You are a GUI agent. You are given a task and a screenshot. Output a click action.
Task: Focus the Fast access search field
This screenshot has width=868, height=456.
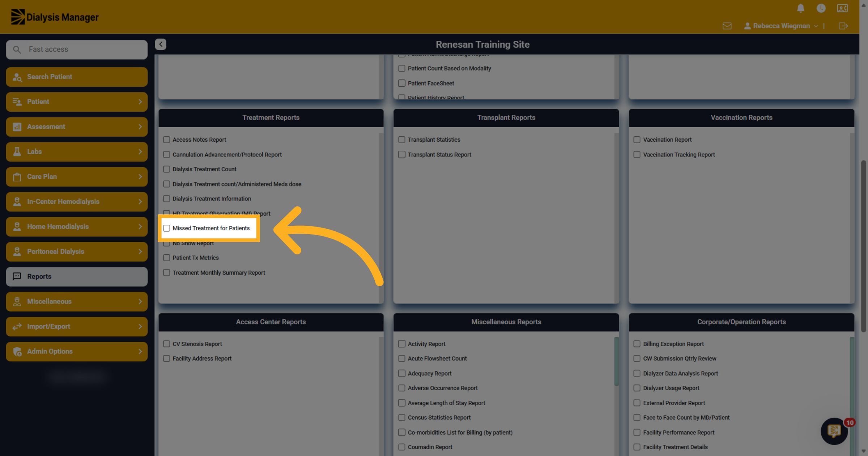coord(77,50)
